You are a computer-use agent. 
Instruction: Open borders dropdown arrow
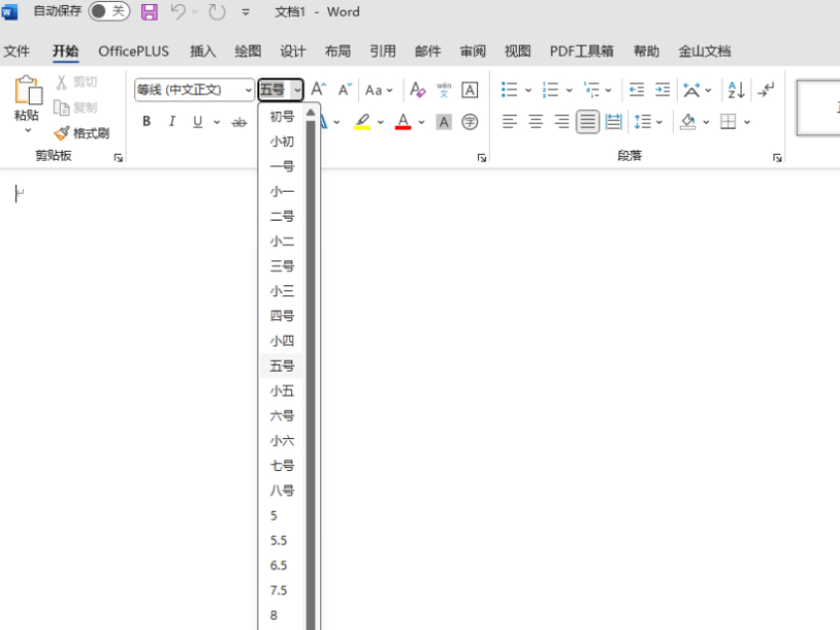tap(747, 122)
